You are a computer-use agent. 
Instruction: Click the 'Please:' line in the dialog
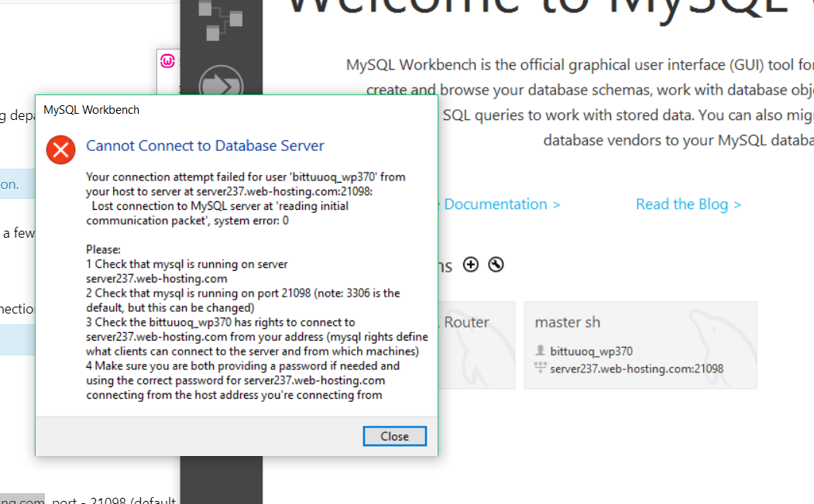click(x=103, y=249)
